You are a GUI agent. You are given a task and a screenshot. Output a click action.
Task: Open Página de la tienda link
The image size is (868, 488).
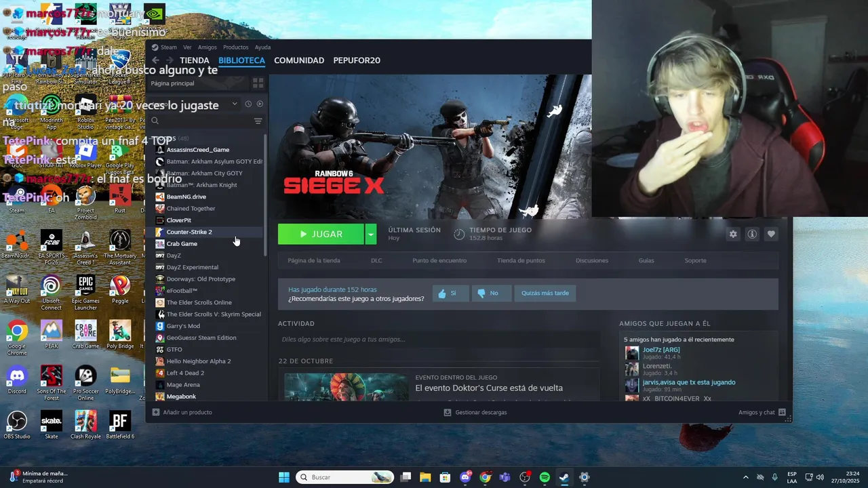tap(314, 260)
